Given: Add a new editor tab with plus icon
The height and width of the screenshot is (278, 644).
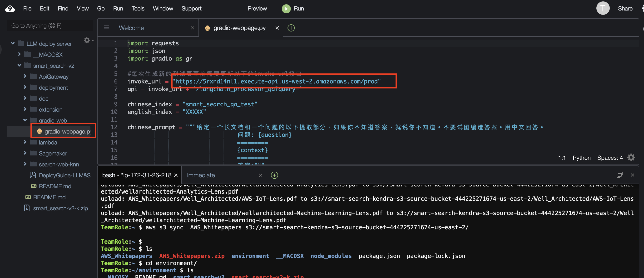Looking at the screenshot, I should [x=291, y=28].
